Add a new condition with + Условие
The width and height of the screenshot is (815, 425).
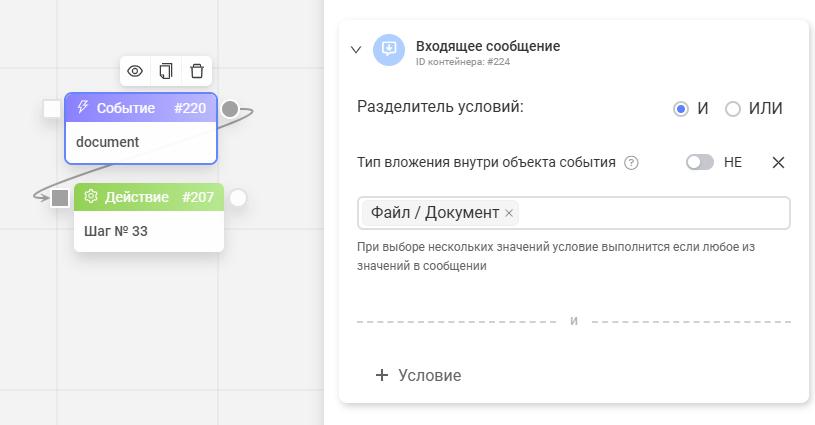(x=418, y=375)
